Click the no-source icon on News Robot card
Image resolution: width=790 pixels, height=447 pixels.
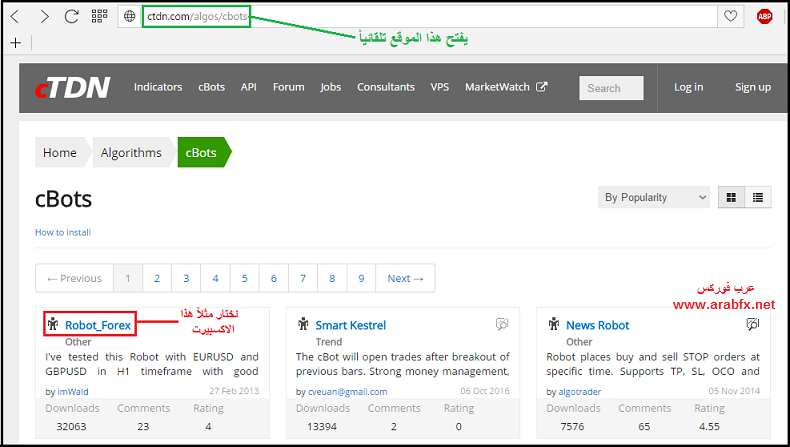[x=753, y=324]
